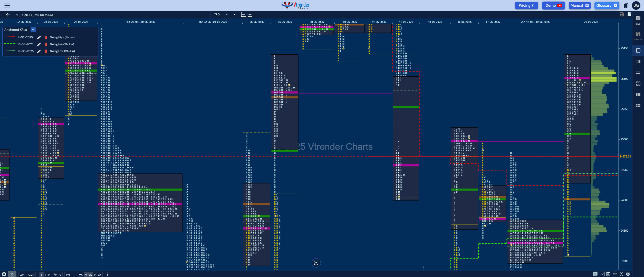Decrease TPO size with minus box
Screen dimensions: 644x277
(x=244, y=15)
